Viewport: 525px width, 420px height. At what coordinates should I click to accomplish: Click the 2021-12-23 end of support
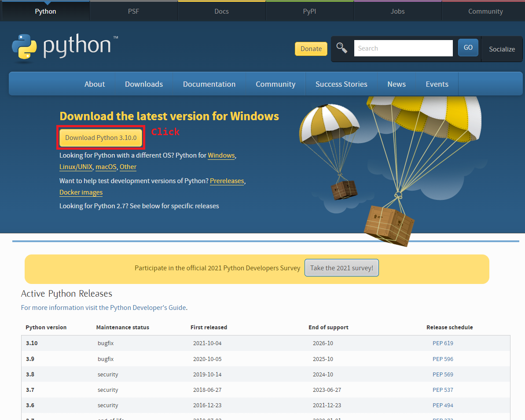click(327, 405)
